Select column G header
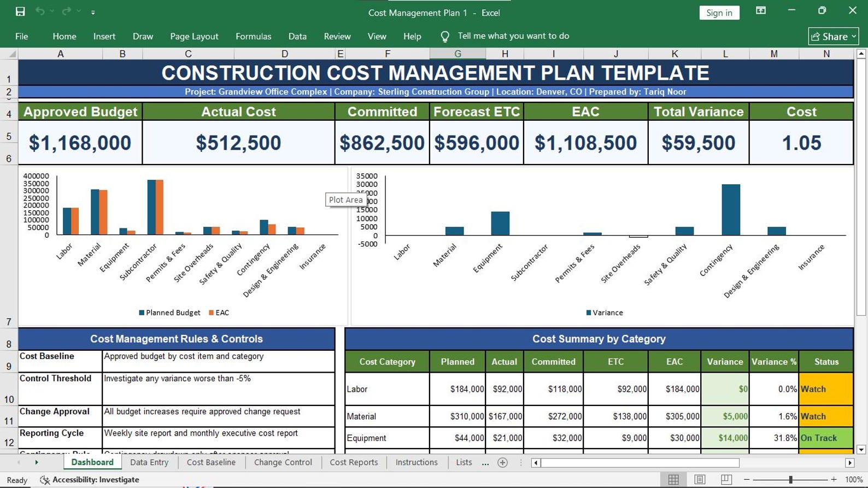Viewport: 868px width, 488px height. pos(458,54)
